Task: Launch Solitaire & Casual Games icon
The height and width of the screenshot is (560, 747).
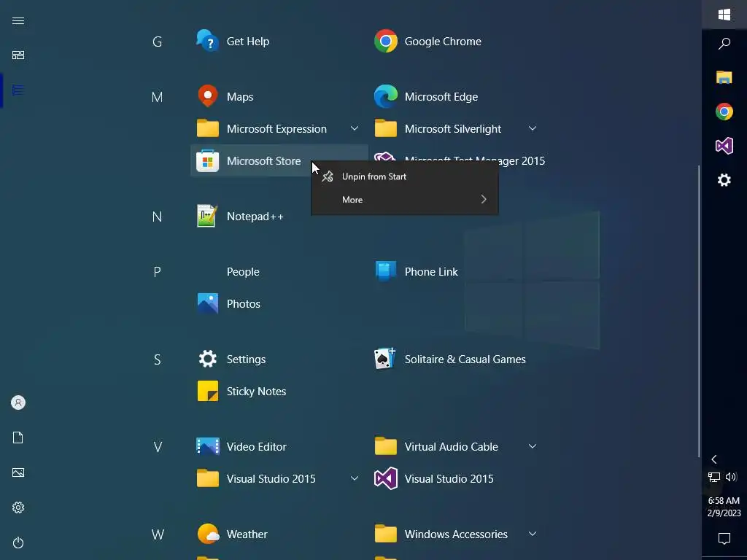Action: (x=385, y=359)
